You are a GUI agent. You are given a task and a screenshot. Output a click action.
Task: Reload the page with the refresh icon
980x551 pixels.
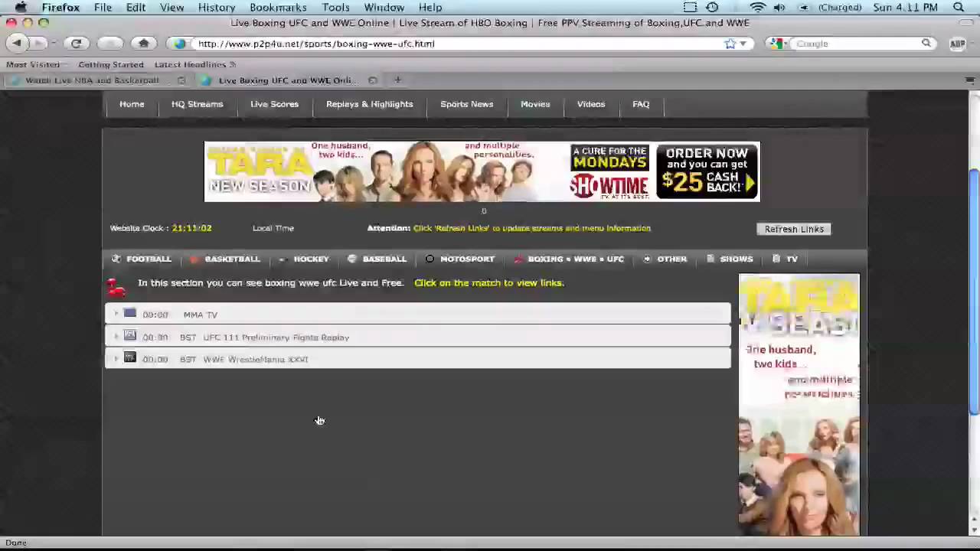[76, 44]
